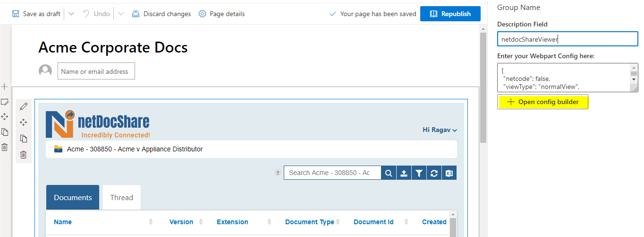The height and width of the screenshot is (237, 644).
Task: Click the upload document icon
Action: click(x=404, y=173)
